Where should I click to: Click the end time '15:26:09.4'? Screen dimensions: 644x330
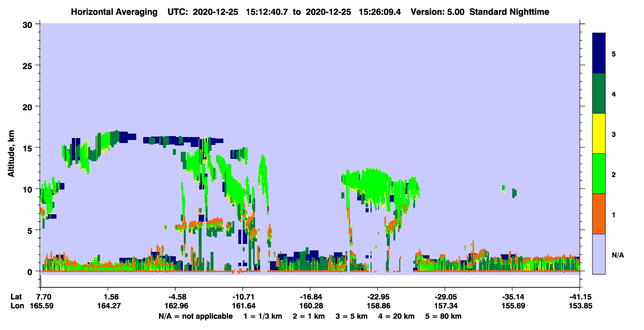tap(380, 11)
